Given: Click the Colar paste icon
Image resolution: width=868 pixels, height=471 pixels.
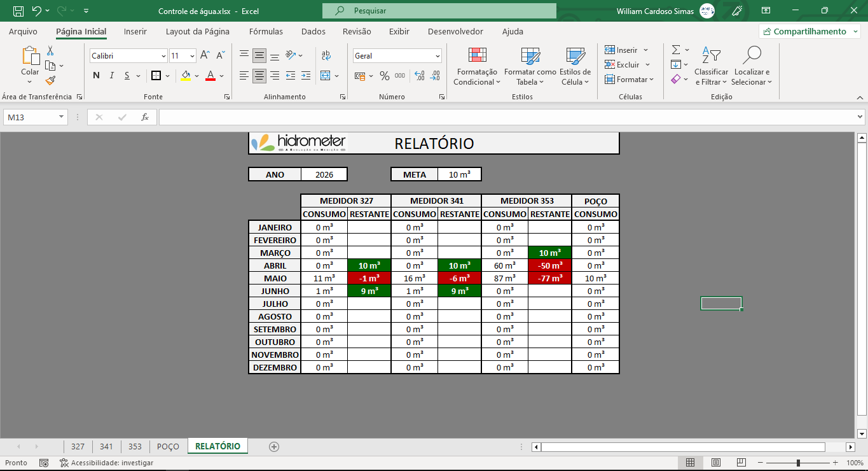Looking at the screenshot, I should (x=30, y=57).
